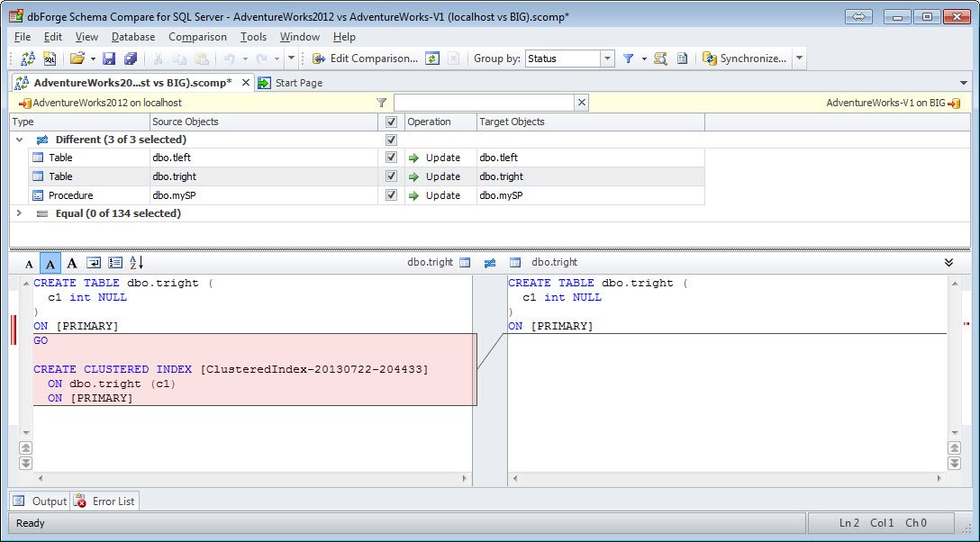Click the Edit Comparison button

click(x=365, y=59)
